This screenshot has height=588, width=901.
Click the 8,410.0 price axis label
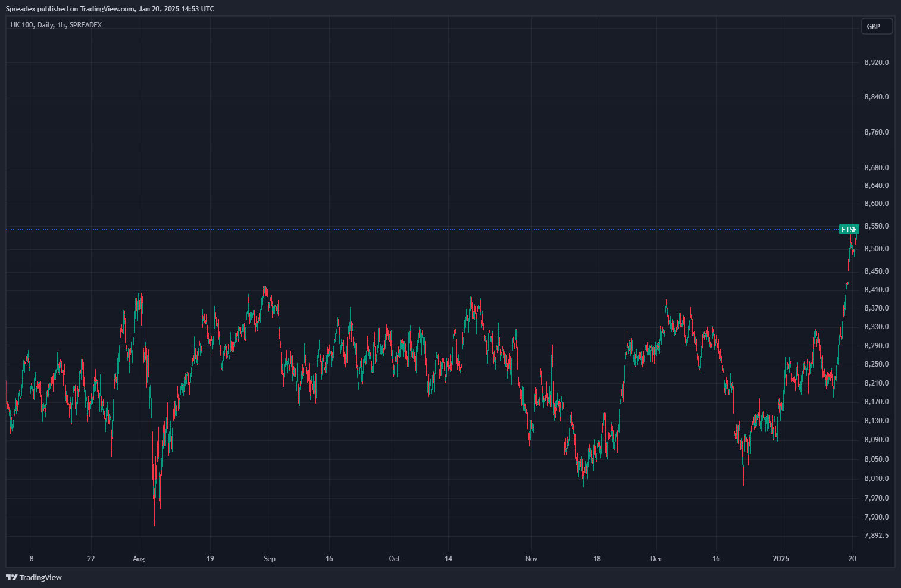pyautogui.click(x=877, y=290)
